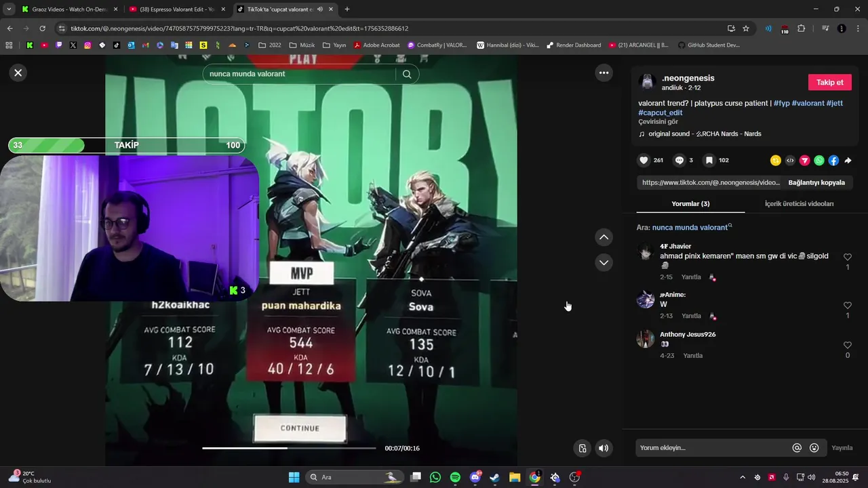
Task: Switch to the Yorumlar (3) tab
Action: [x=690, y=203]
